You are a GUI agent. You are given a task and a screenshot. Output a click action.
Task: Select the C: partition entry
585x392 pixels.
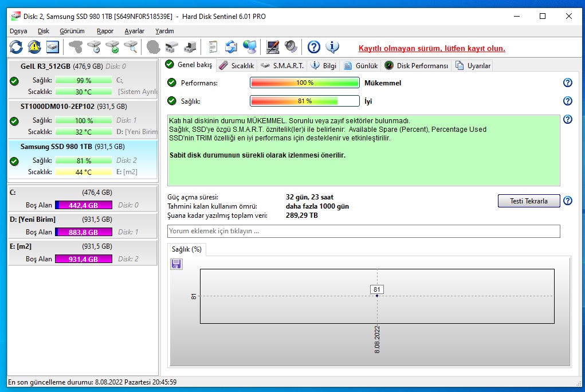(x=83, y=199)
